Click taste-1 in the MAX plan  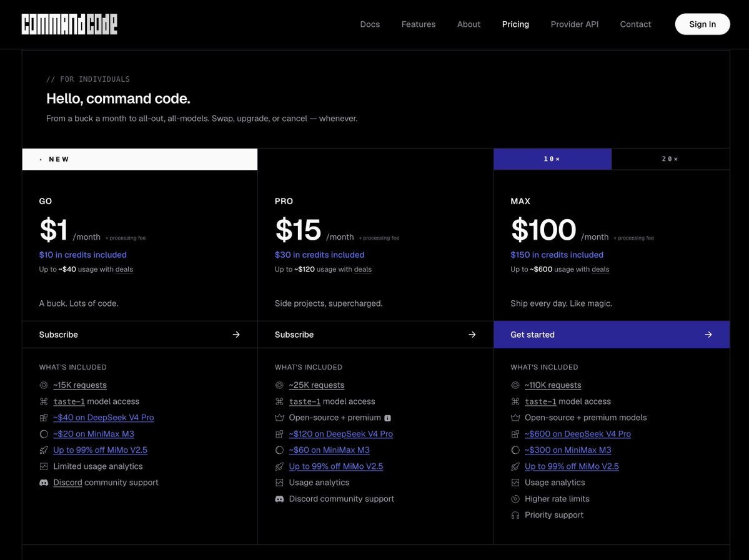pyautogui.click(x=540, y=401)
